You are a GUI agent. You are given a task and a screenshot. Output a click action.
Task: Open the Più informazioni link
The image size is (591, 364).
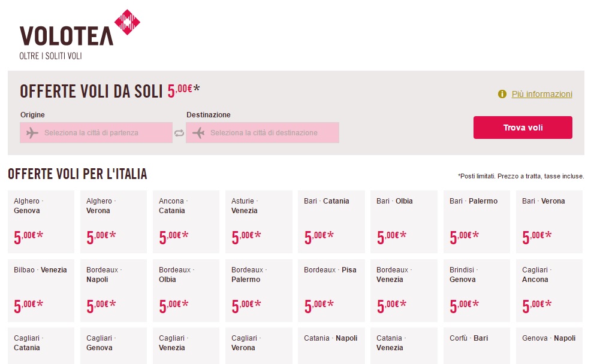pyautogui.click(x=542, y=94)
